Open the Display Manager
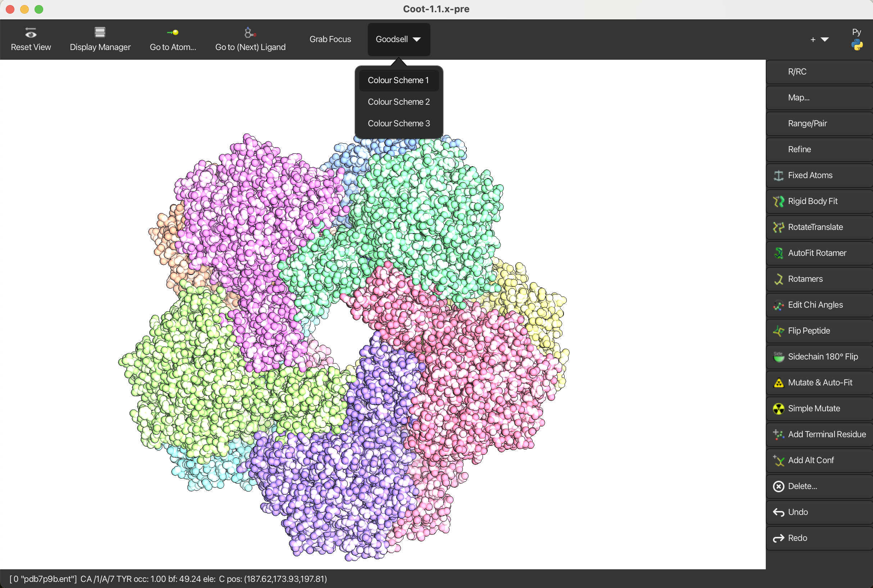873x588 pixels. pos(100,39)
